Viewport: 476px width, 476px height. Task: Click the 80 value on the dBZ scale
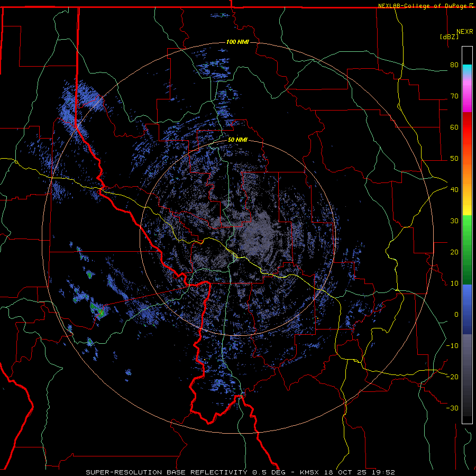pyautogui.click(x=454, y=65)
